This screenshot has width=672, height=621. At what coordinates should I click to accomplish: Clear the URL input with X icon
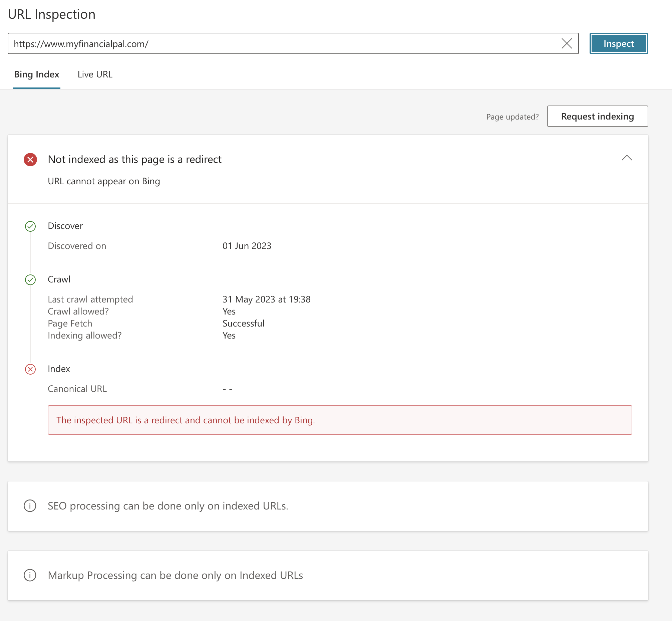click(567, 43)
